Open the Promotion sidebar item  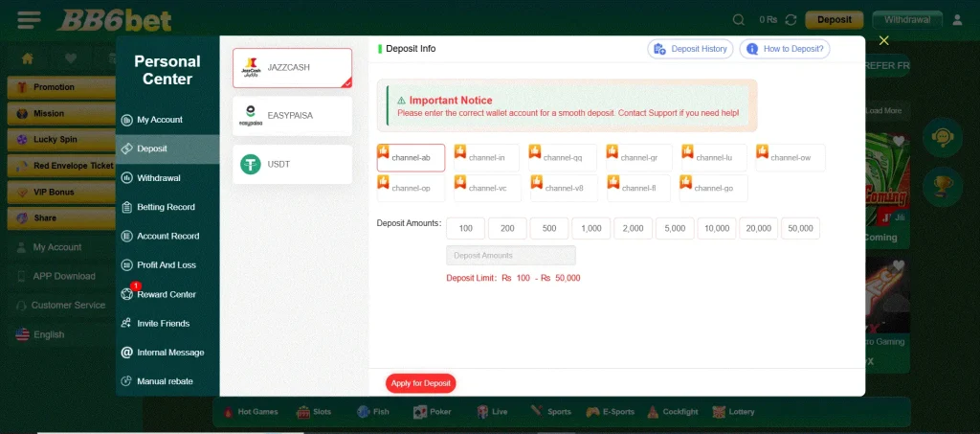coord(61,87)
